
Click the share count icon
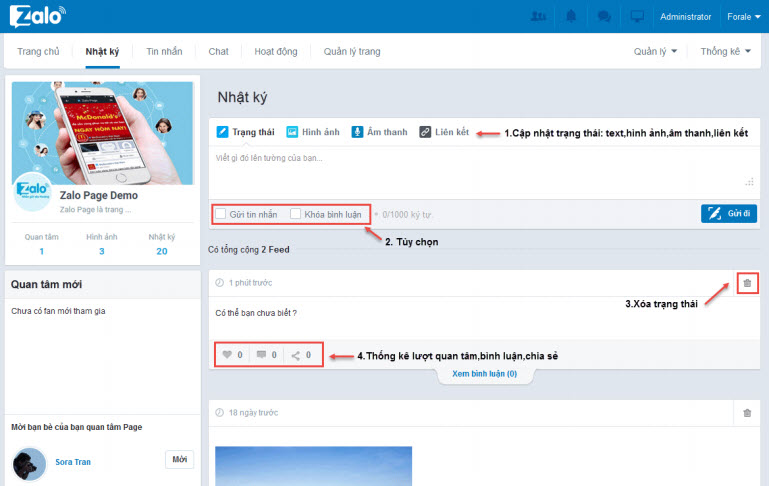pos(296,354)
